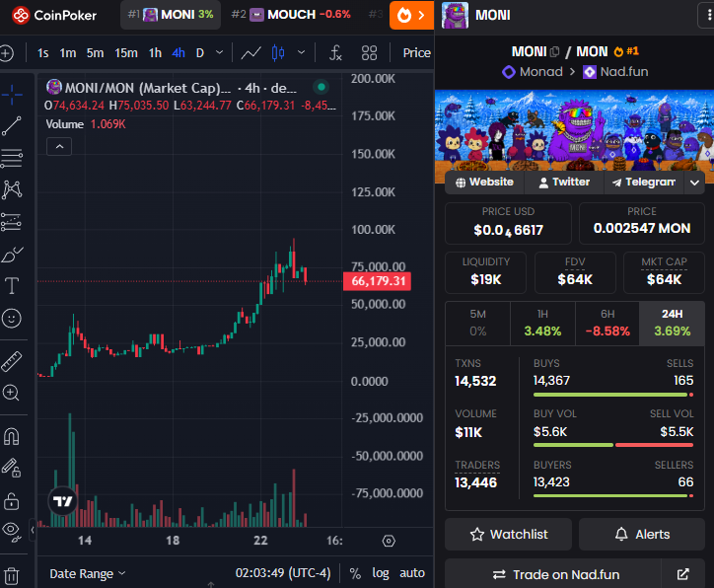
Task: Open the Fibonacci retracement tools
Action: (12, 158)
